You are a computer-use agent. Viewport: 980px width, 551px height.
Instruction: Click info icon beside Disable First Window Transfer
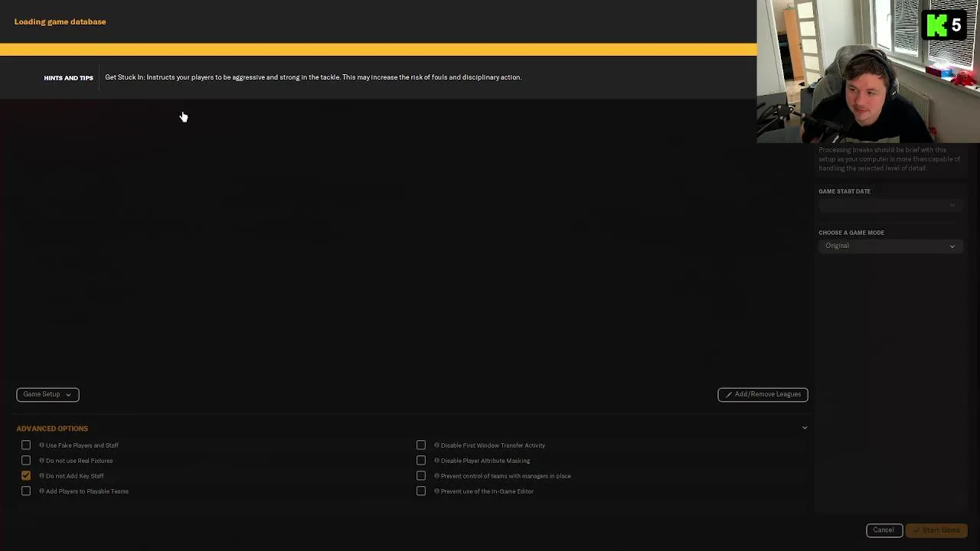[x=436, y=445]
